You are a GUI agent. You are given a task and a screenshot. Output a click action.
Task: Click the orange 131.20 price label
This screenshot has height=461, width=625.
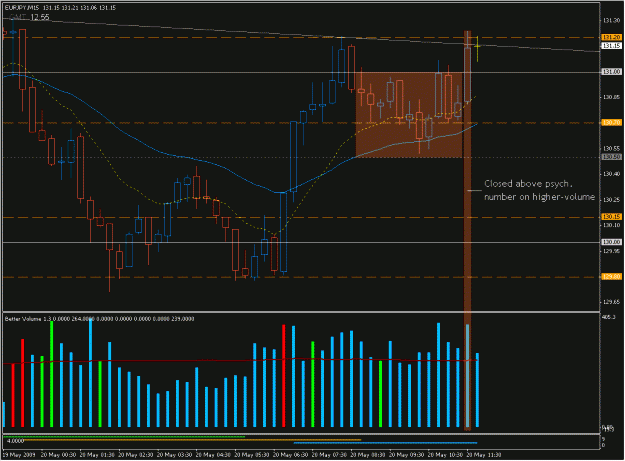(611, 37)
